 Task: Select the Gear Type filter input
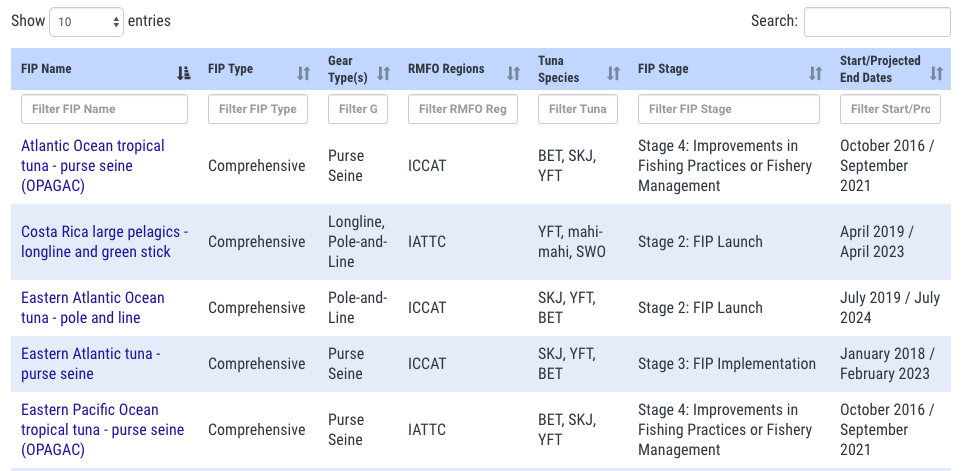[x=358, y=109]
